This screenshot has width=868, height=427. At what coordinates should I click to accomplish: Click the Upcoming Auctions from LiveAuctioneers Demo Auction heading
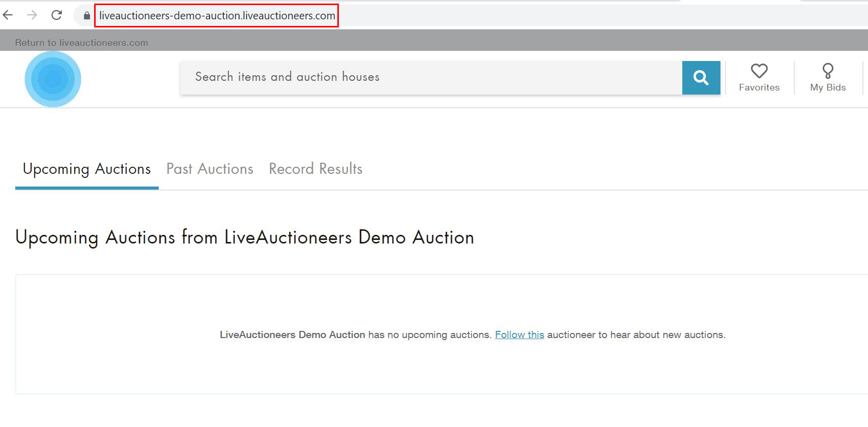click(x=245, y=237)
